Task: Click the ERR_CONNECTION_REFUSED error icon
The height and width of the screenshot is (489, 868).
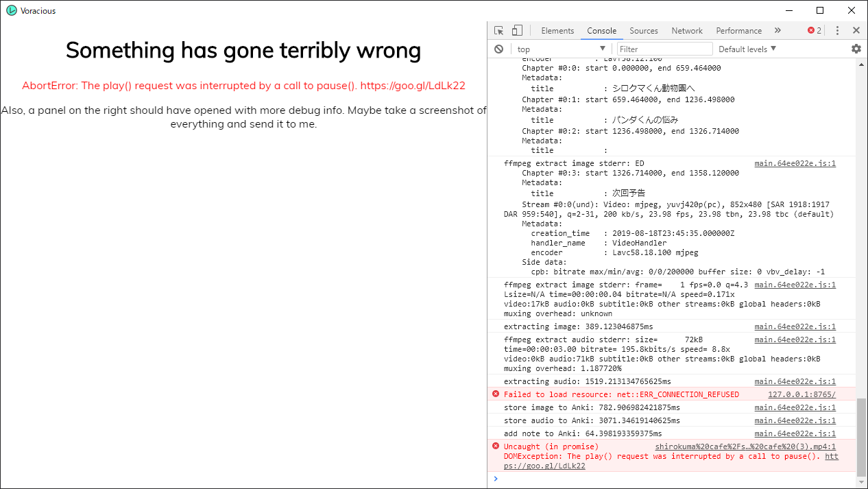Action: click(496, 394)
